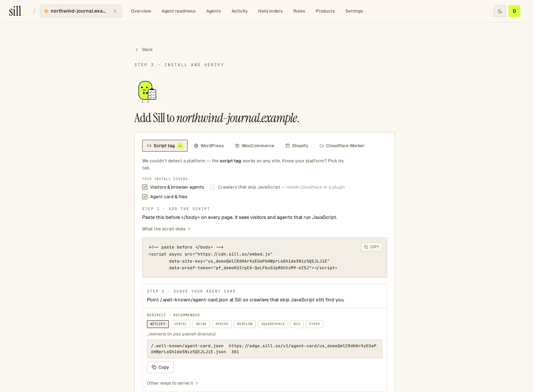Image resolution: width=533 pixels, height=392 pixels.
Task: Switch to the Cloudflare Worker tab
Action: [x=342, y=146]
